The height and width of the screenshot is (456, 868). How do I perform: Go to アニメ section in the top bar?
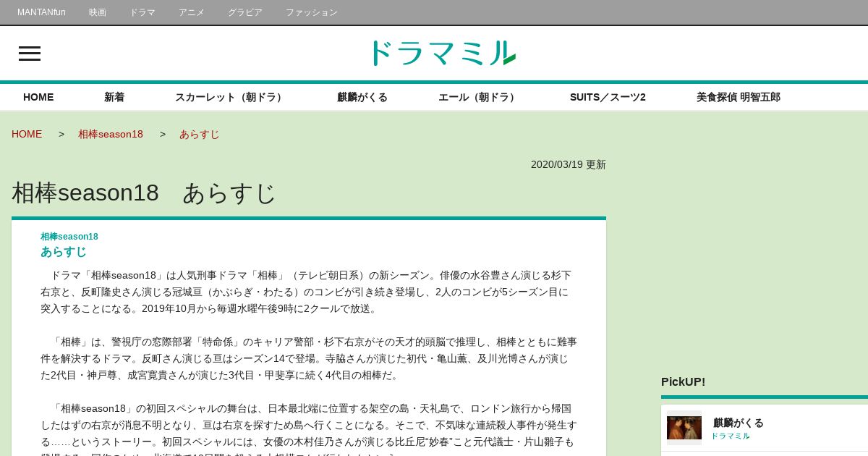192,12
